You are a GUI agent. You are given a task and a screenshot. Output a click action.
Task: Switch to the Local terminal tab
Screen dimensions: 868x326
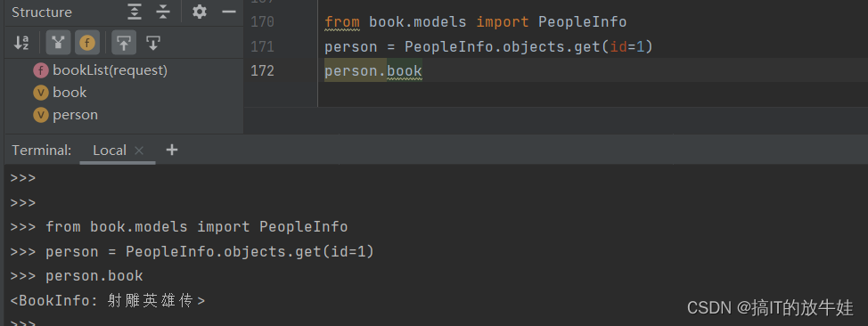tap(109, 150)
